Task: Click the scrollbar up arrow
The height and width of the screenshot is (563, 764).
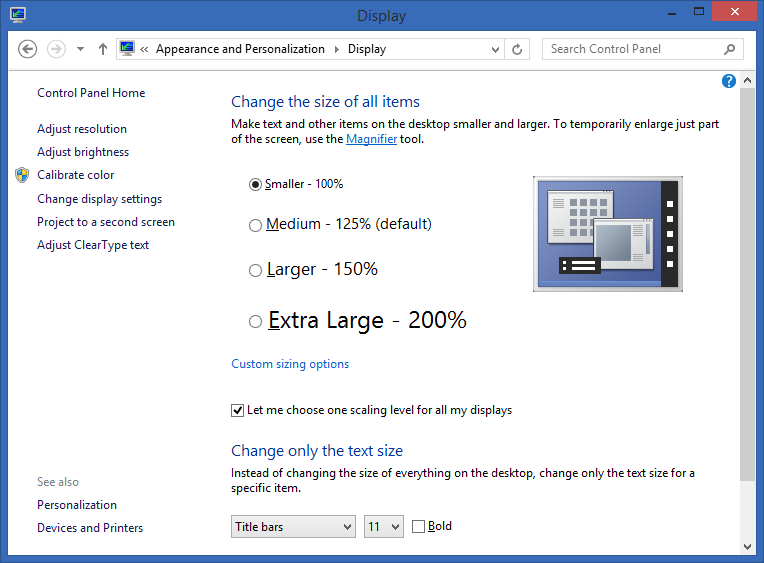Action: click(747, 80)
